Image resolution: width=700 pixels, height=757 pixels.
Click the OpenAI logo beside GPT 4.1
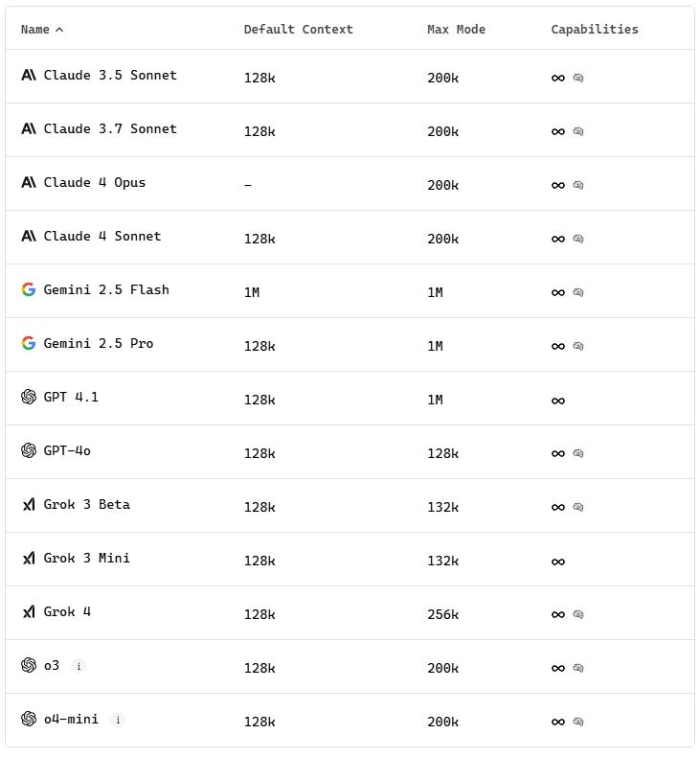[x=29, y=397]
